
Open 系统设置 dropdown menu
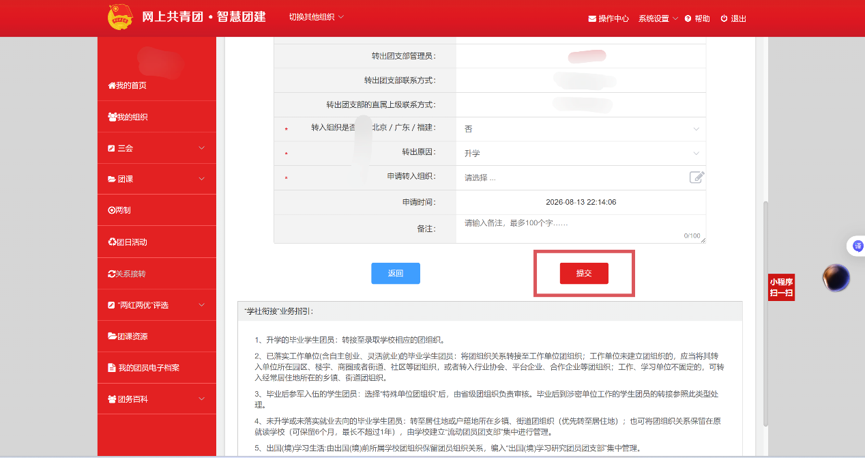tap(658, 19)
